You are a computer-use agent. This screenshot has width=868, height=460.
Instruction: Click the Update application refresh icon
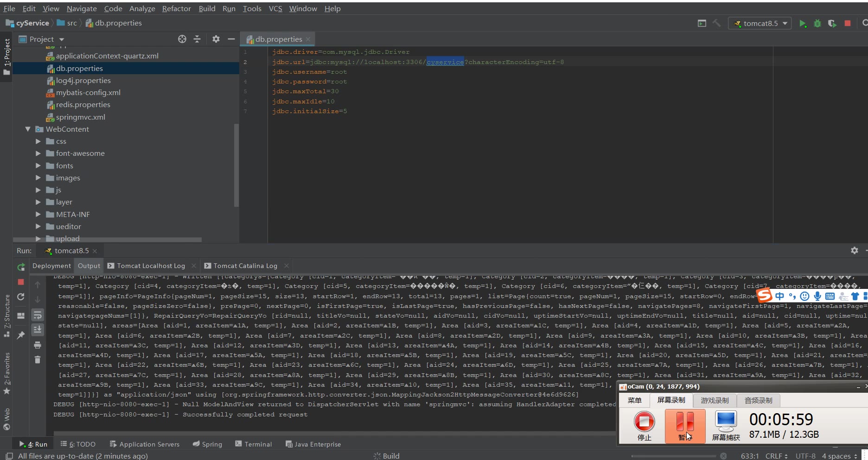21,297
